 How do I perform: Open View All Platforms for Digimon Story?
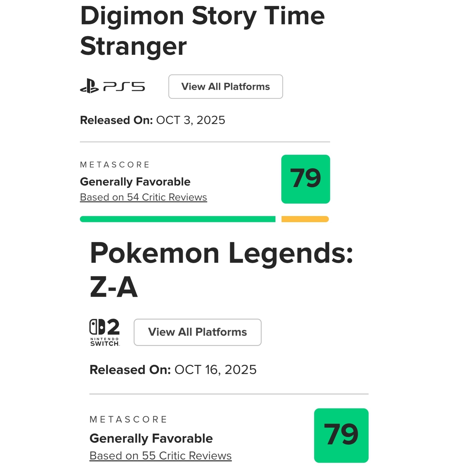coord(225,86)
